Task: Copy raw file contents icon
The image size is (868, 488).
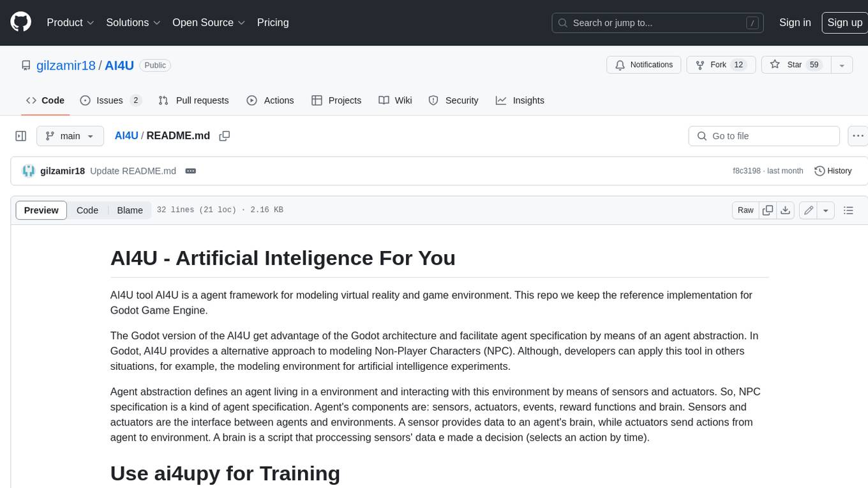Action: pos(768,210)
